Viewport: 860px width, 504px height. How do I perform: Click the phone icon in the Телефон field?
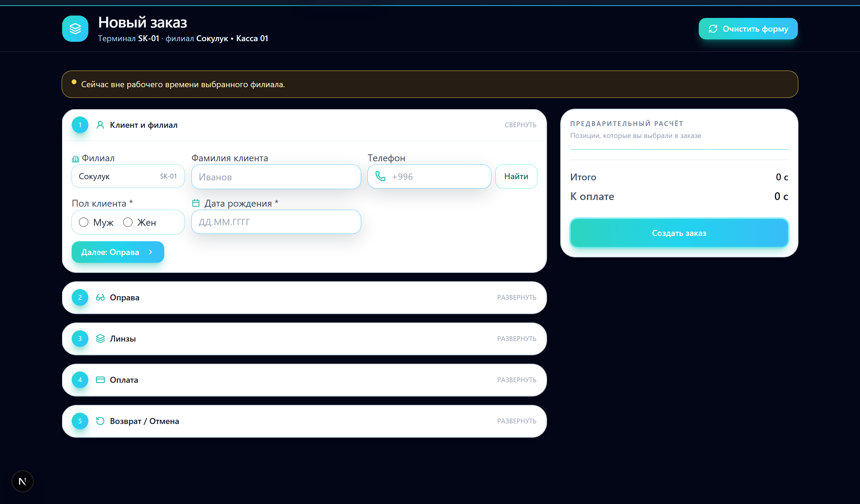380,176
